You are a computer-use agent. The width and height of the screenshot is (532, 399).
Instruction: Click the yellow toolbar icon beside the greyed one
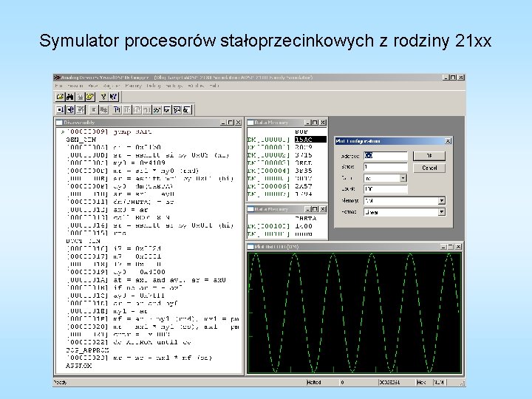(89, 97)
